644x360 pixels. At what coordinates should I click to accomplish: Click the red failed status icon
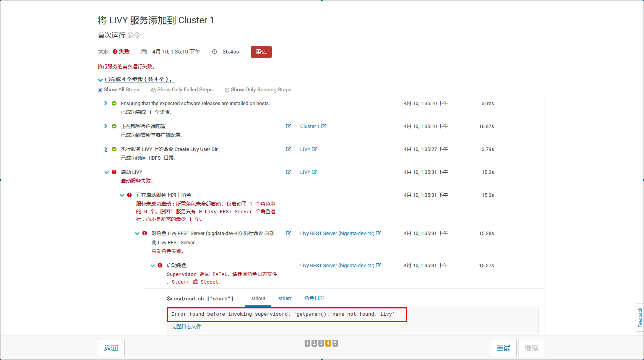[x=115, y=52]
